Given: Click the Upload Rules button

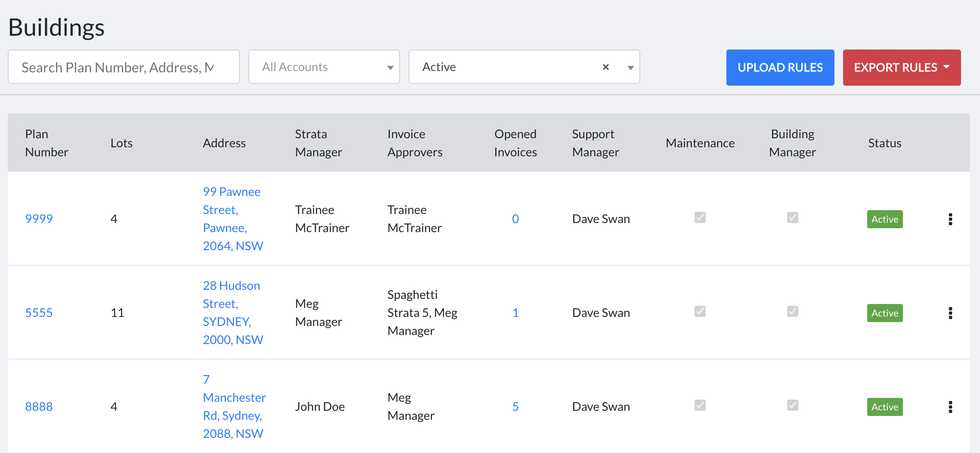Looking at the screenshot, I should click(780, 68).
